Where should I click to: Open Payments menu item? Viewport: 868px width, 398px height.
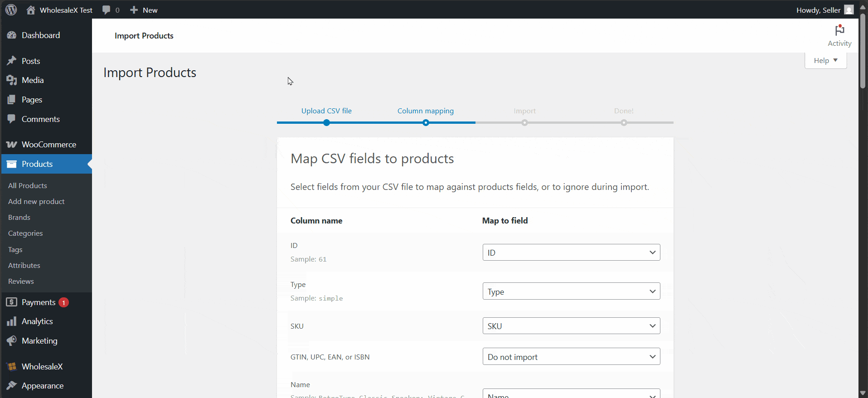point(39,302)
